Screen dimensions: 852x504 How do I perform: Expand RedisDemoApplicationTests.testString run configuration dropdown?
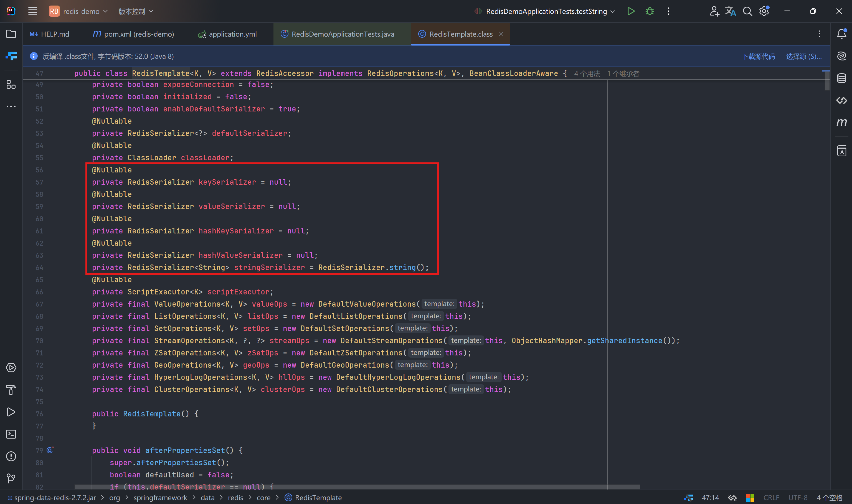point(546,11)
